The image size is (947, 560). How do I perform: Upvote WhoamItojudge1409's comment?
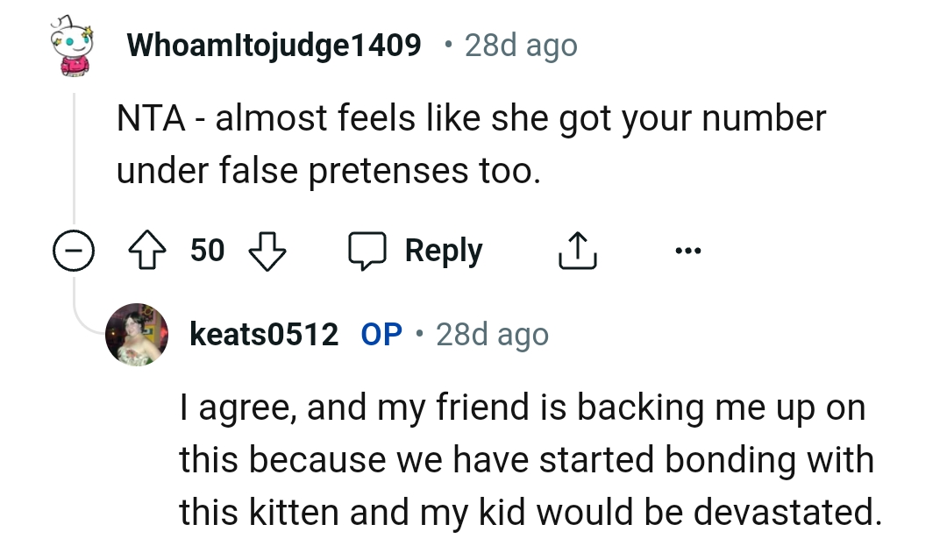coord(149,250)
